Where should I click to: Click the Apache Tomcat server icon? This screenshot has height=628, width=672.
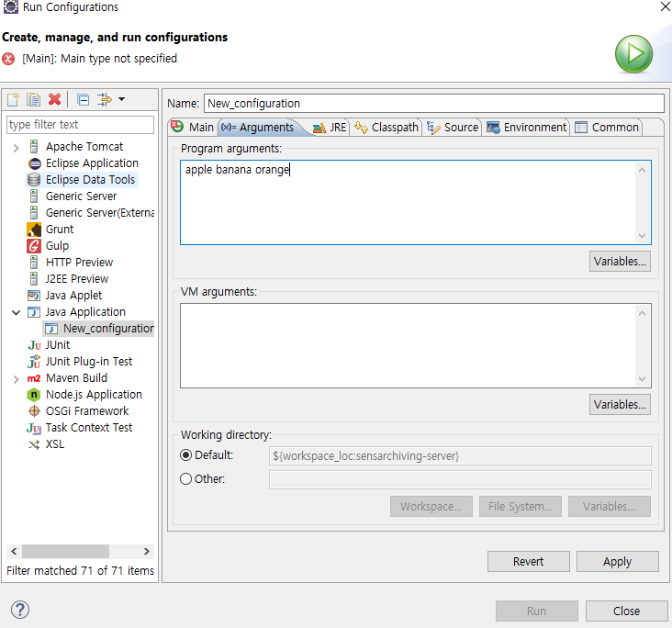34,147
